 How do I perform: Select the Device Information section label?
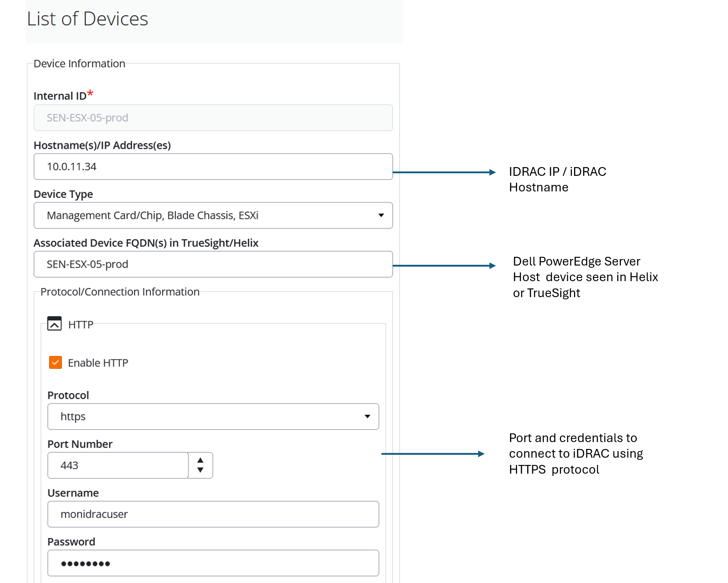click(79, 63)
